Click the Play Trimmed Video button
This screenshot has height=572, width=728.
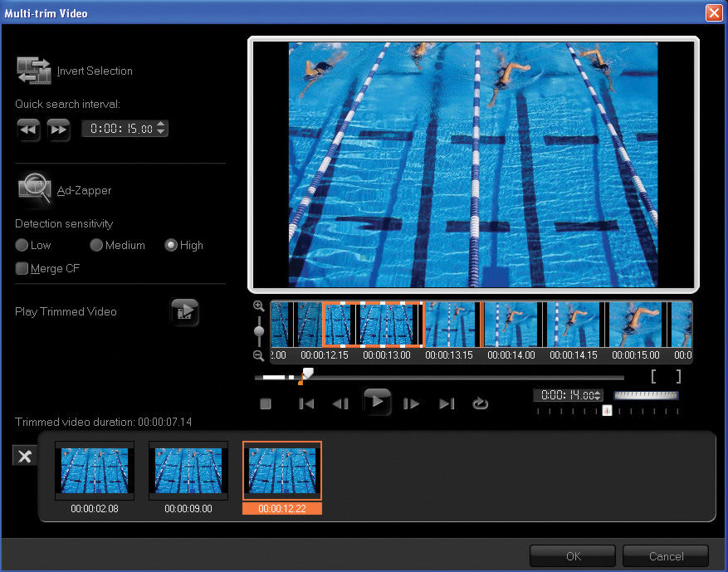(x=185, y=311)
